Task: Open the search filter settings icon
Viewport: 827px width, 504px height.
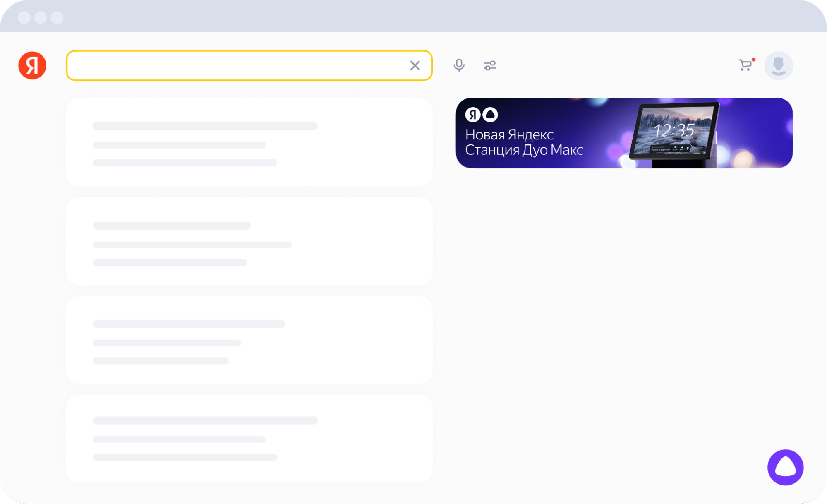Action: [490, 65]
